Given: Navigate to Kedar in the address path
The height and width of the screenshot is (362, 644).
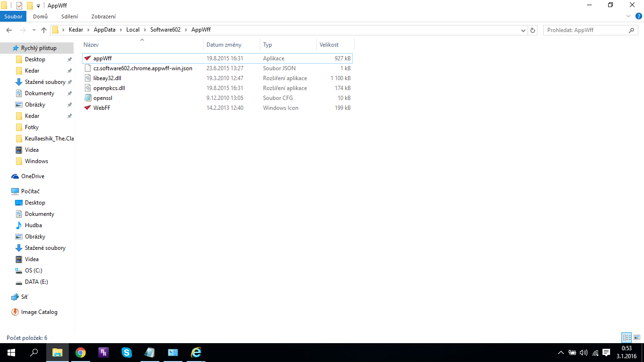Looking at the screenshot, I should 75,30.
